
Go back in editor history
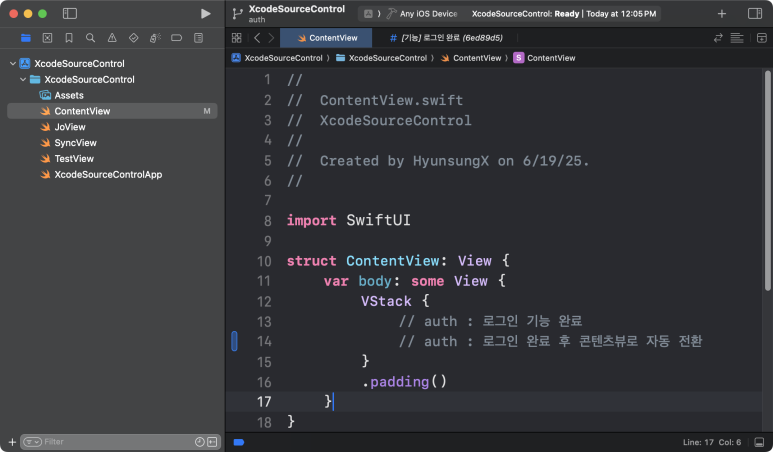pos(257,38)
